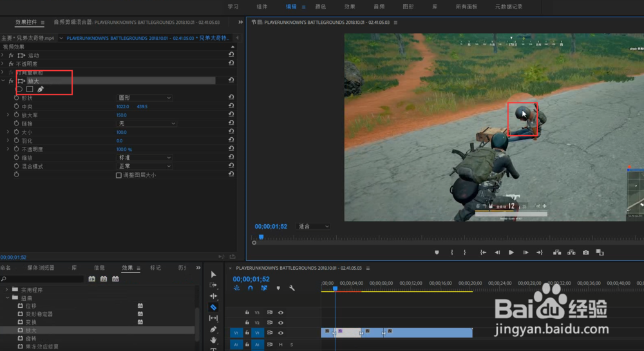This screenshot has height=351, width=644.
Task: Export frame with the camera icon
Action: 585,252
